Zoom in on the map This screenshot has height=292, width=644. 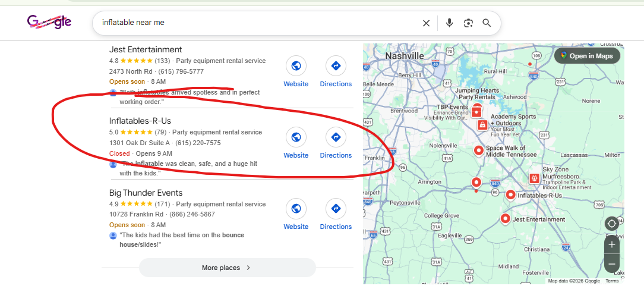click(612, 244)
